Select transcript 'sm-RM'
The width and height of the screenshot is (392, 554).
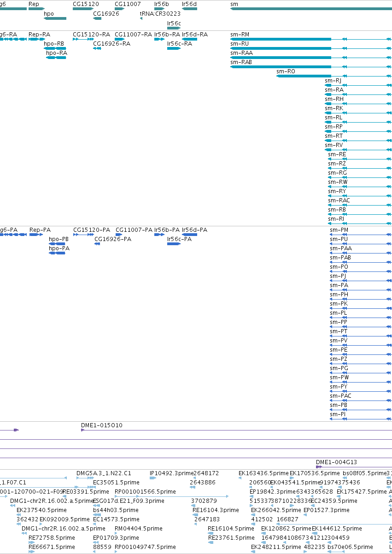pyautogui.click(x=240, y=35)
